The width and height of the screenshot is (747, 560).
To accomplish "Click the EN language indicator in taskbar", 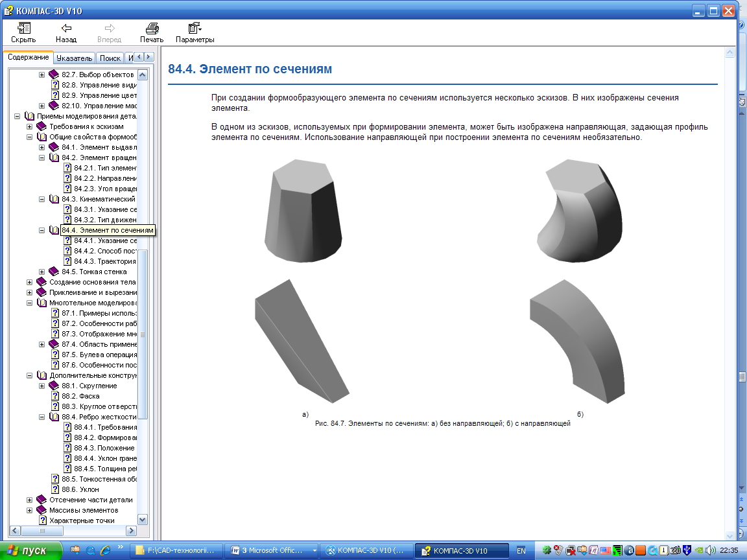I will coord(521,551).
